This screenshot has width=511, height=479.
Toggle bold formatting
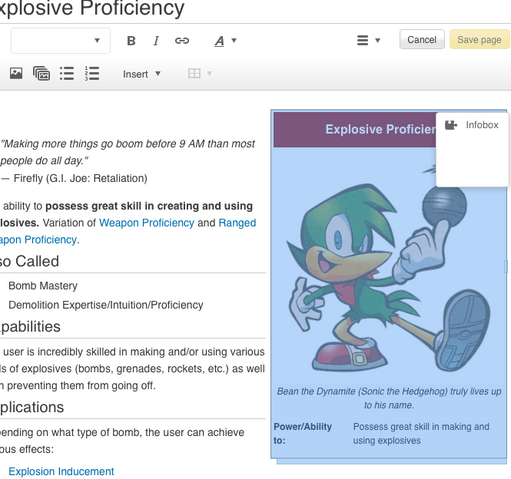click(131, 41)
